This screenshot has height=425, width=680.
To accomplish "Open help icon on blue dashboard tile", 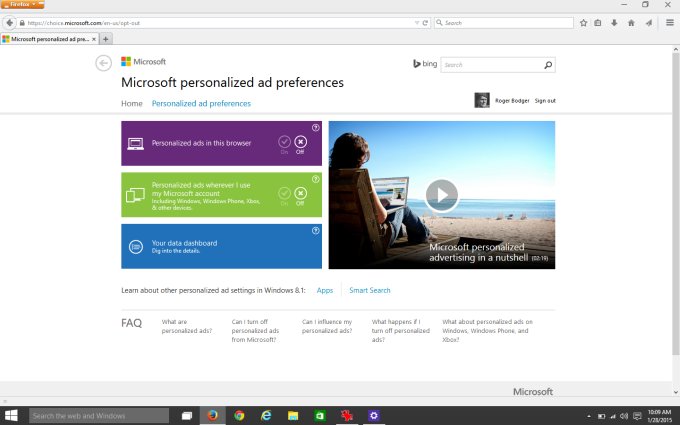I will coord(316,231).
